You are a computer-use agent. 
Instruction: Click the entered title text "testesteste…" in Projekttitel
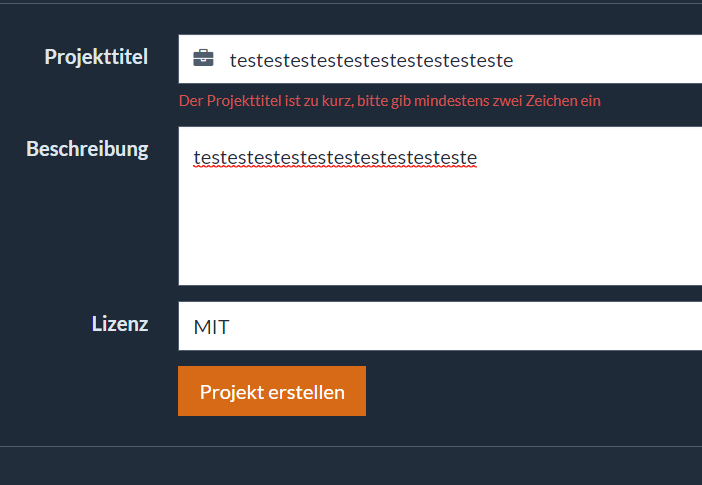pos(371,60)
